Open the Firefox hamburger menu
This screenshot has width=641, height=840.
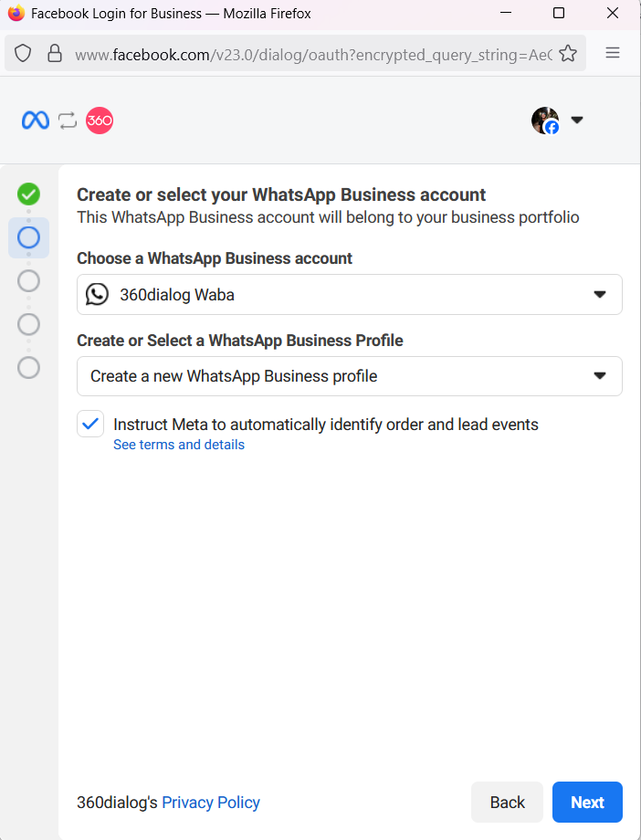(614, 53)
